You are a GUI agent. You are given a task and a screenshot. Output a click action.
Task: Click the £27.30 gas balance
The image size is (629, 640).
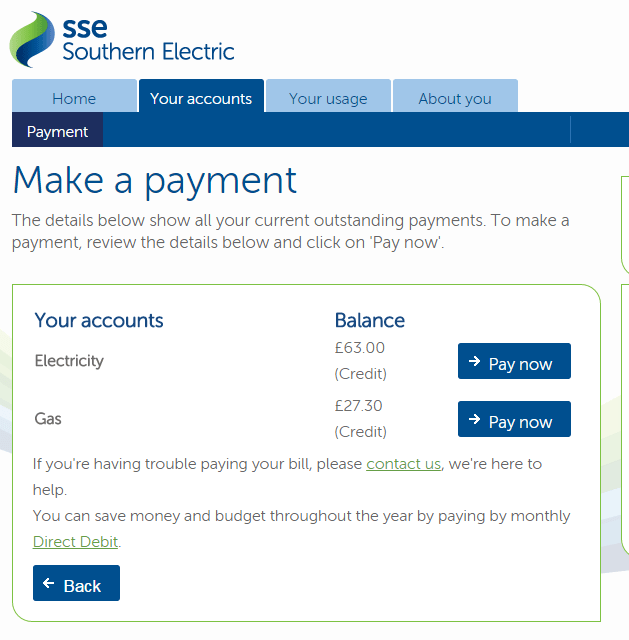tap(359, 406)
